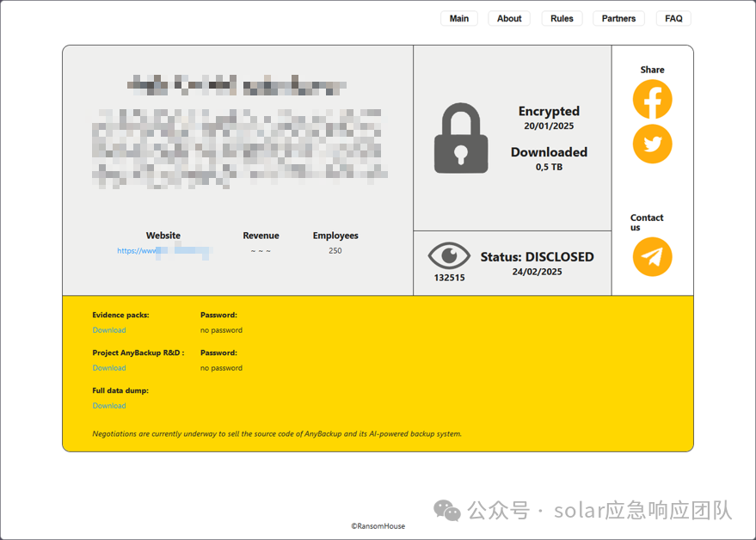The height and width of the screenshot is (540, 756).
Task: Click the 132515 view count
Action: [449, 278]
